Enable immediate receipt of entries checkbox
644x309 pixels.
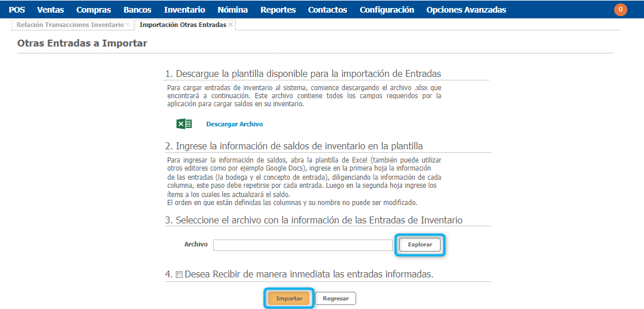coord(179,275)
